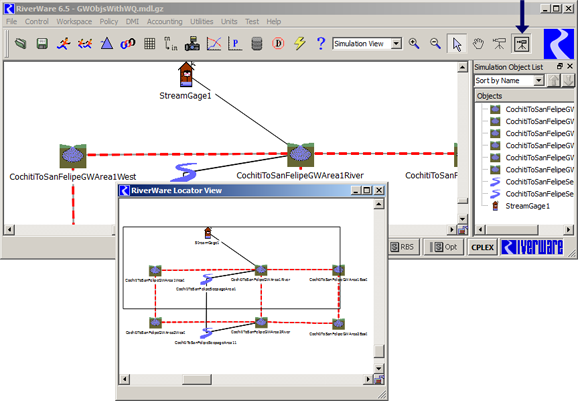The width and height of the screenshot is (578, 401).
Task: Select the StreamGage1 object on workspace
Action: (x=186, y=74)
